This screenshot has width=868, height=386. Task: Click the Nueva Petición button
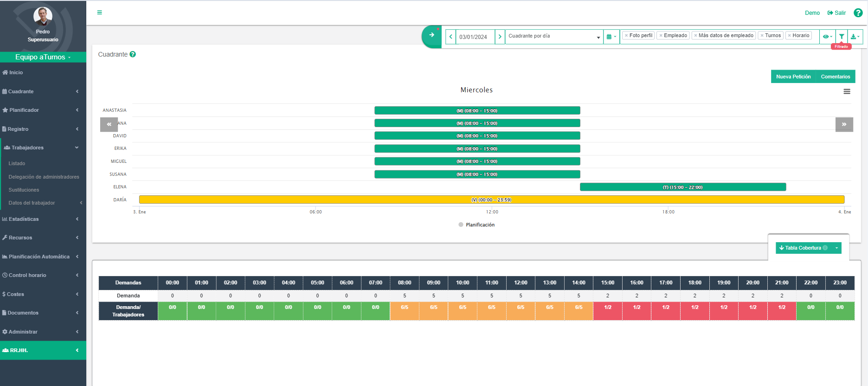click(x=793, y=77)
